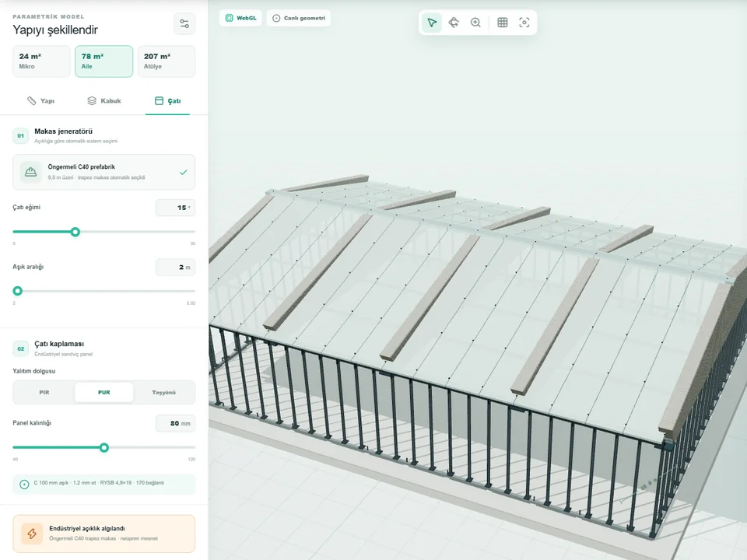Open the parameter settings sliders icon
The height and width of the screenshot is (560, 747).
(184, 23)
